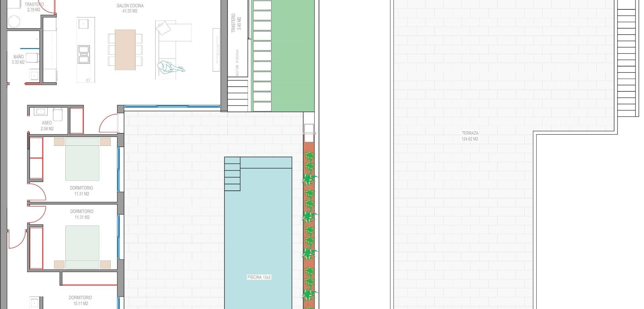Click the red door arc next to Aseo

pos(109,124)
